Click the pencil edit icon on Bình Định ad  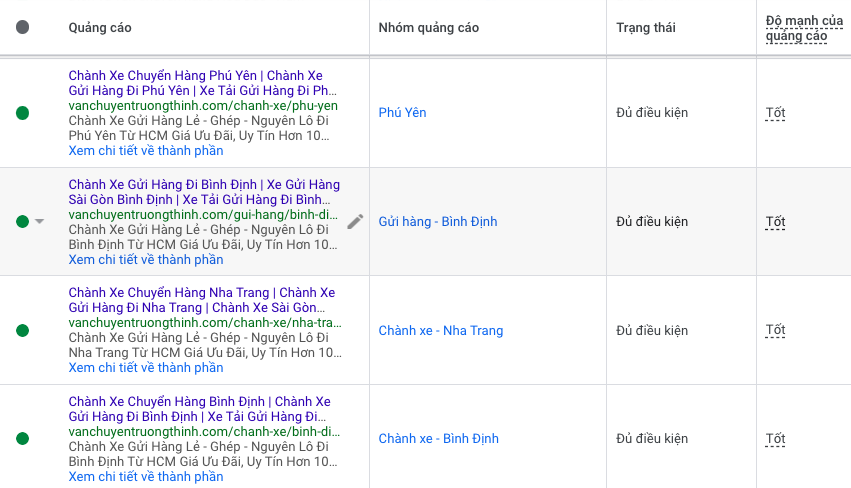355,222
